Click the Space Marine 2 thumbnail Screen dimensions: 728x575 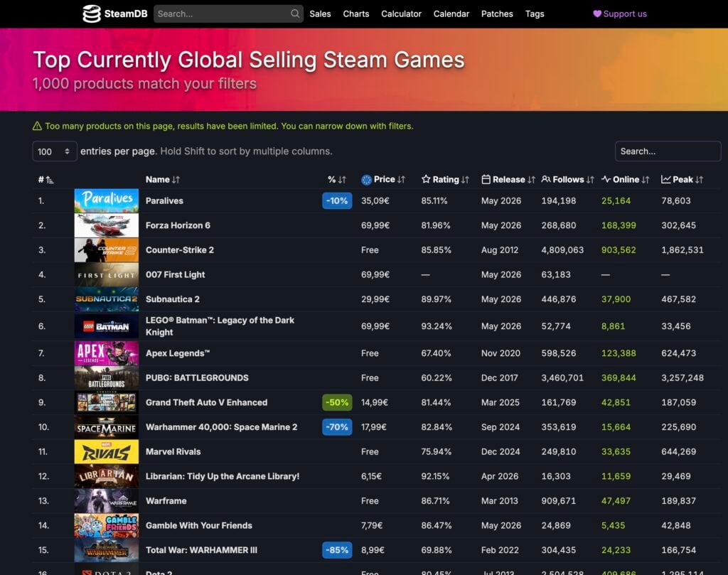click(x=107, y=427)
